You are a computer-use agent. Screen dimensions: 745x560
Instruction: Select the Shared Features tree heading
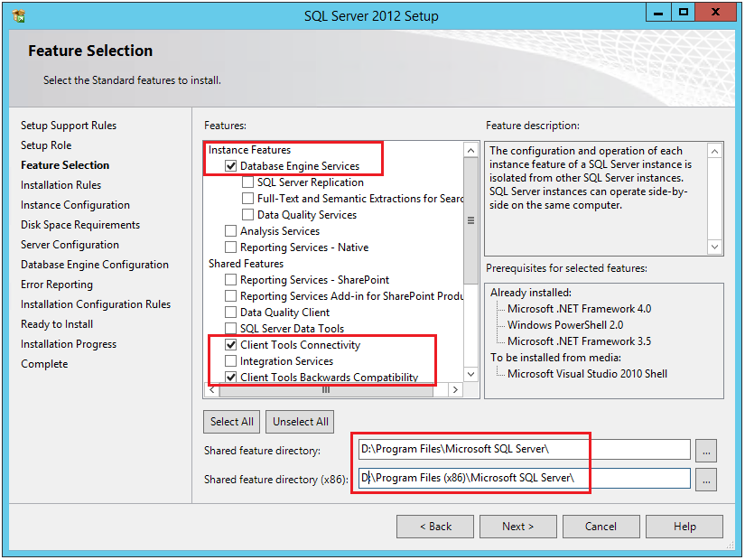point(247,264)
